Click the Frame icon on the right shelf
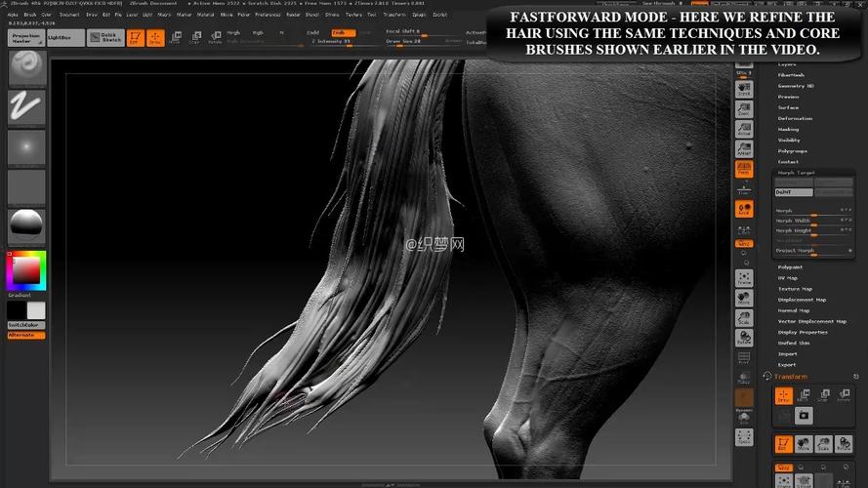The height and width of the screenshot is (488, 868). pyautogui.click(x=744, y=278)
